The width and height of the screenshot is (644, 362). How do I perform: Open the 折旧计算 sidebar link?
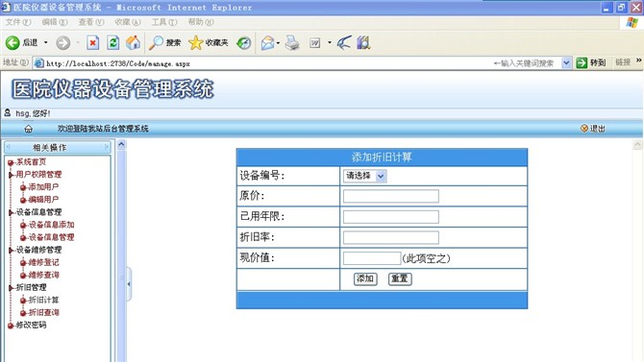pyautogui.click(x=43, y=300)
